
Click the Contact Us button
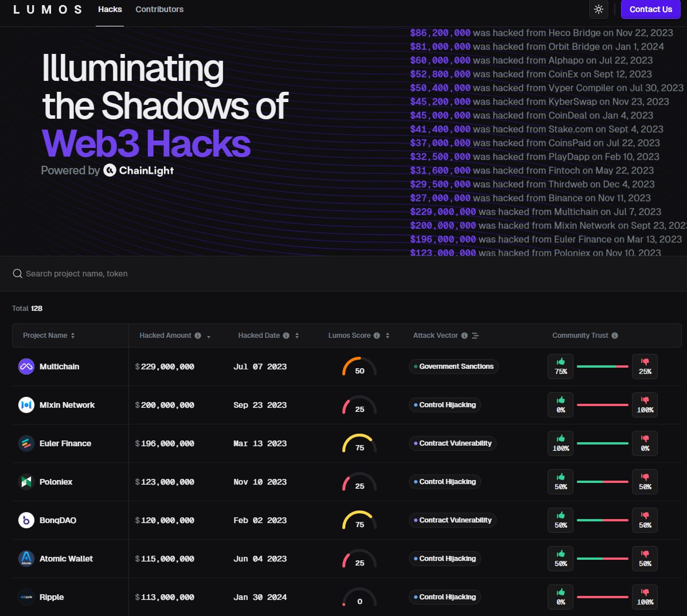tap(650, 9)
